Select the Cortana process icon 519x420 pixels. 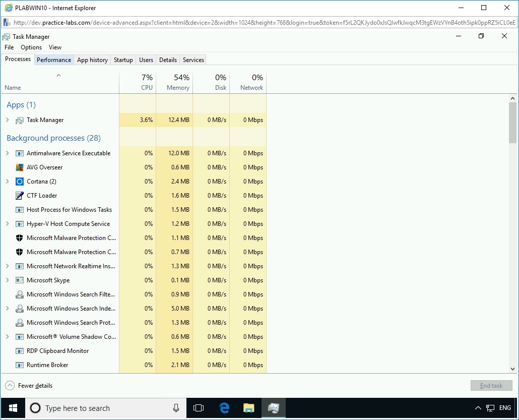point(19,181)
